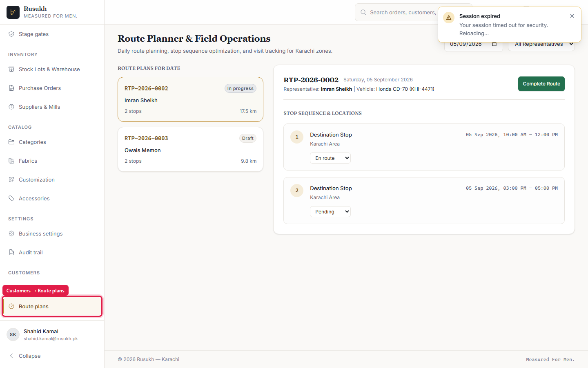Viewport: 588px width, 368px height.
Task: Click the Complete Route button
Action: pos(541,84)
